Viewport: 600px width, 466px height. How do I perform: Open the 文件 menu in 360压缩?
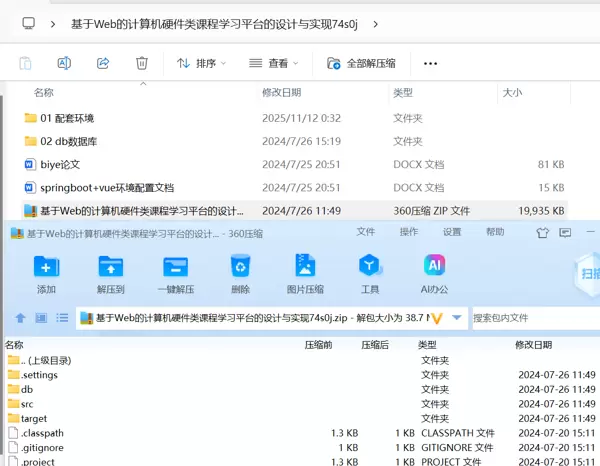pyautogui.click(x=366, y=232)
